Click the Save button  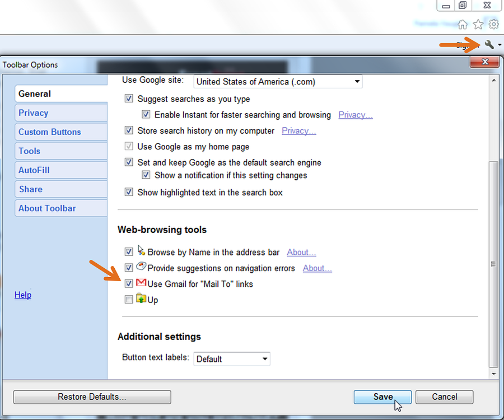(x=382, y=396)
